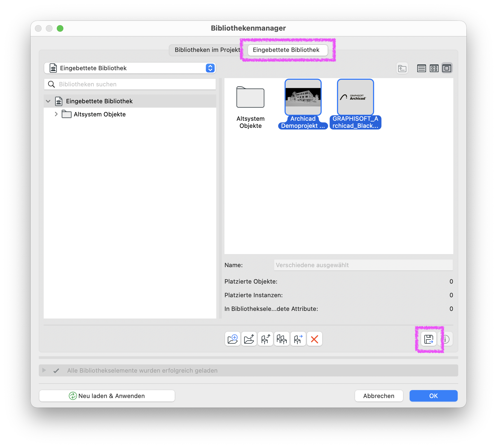Switch to large preview view icon
This screenshot has height=448, width=497.
[x=447, y=68]
